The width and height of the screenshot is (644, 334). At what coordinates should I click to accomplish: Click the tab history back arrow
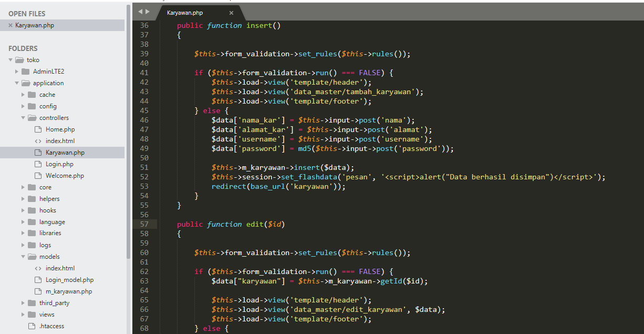pyautogui.click(x=140, y=12)
